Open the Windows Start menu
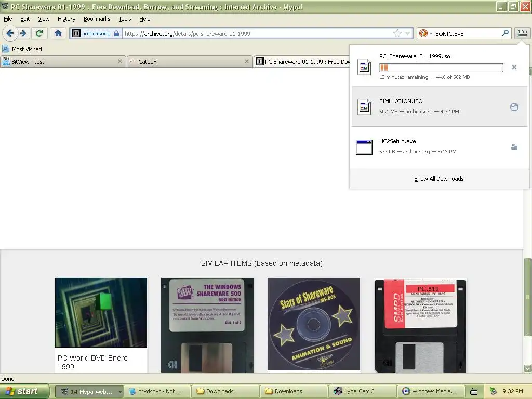 (24, 391)
